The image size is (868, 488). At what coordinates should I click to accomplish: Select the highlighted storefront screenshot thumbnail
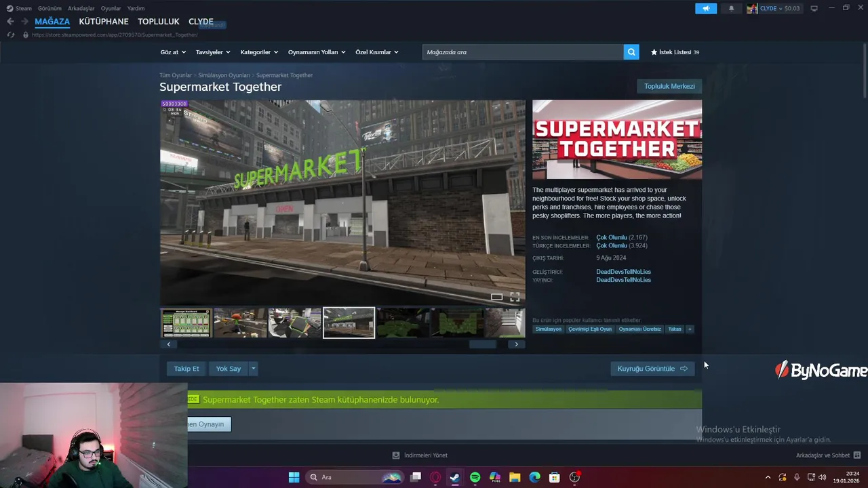click(x=349, y=323)
